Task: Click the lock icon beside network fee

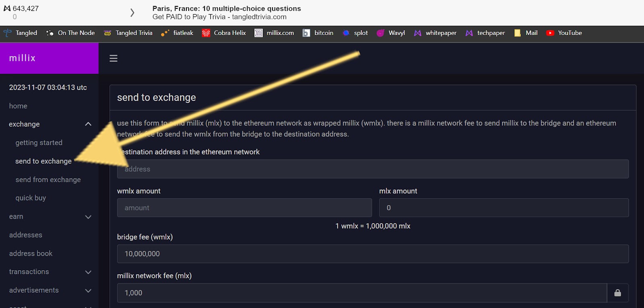Action: click(x=617, y=293)
